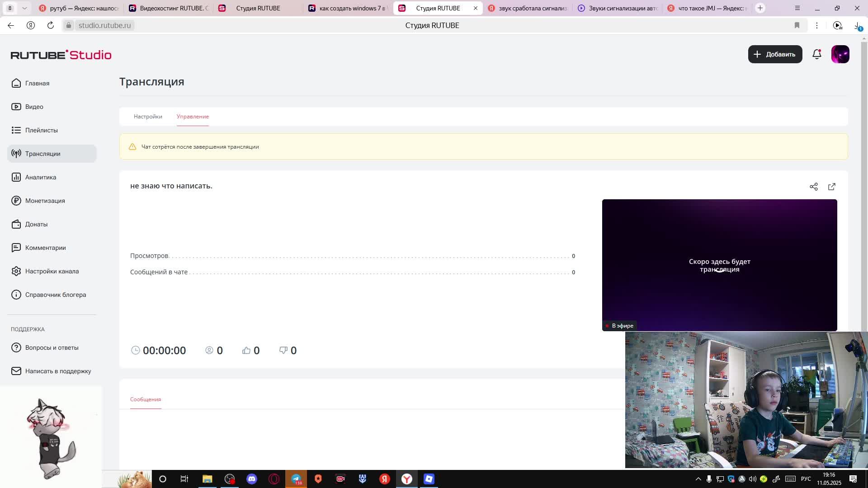Expand the tab group dropdown arrow
This screenshot has height=488, width=868.
(24, 8)
